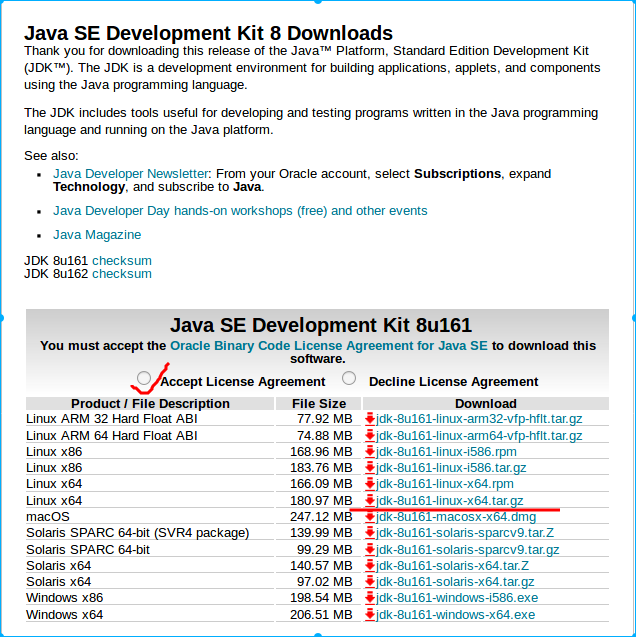Click download arrow icon for solaris-x64.tar.Z
The image size is (636, 637).
coord(370,566)
